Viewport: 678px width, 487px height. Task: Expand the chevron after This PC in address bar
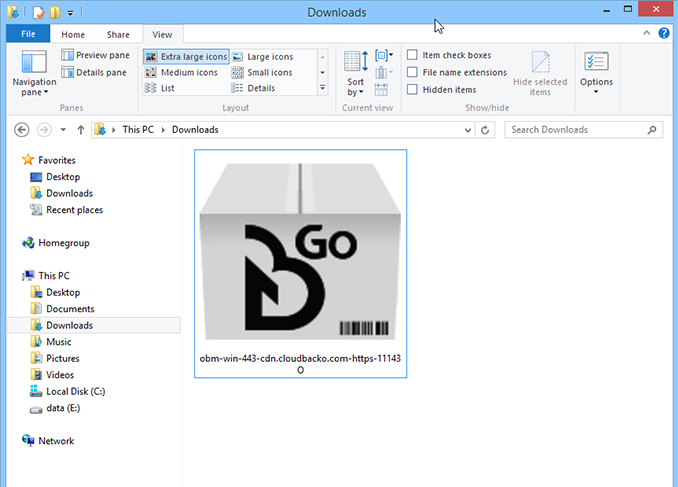tap(163, 130)
